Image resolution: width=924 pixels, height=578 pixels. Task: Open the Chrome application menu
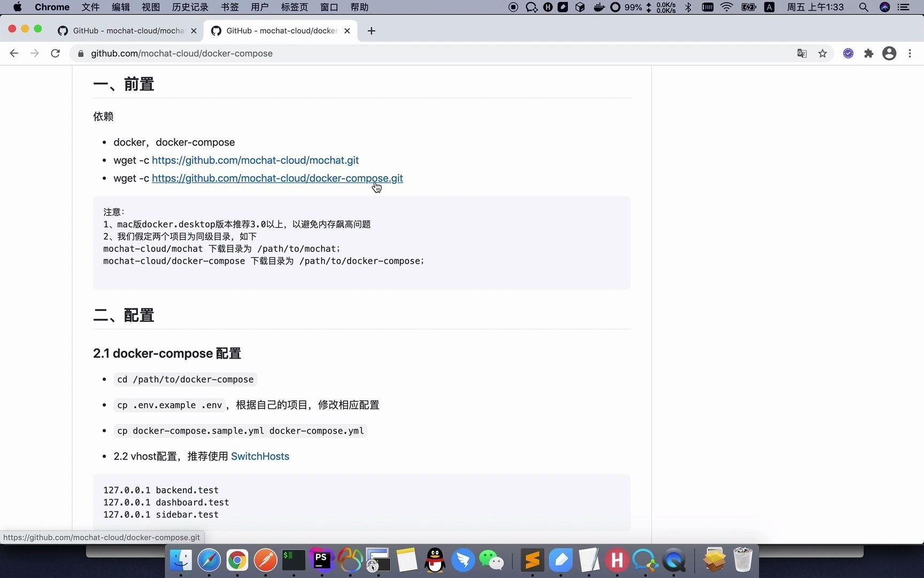pyautogui.click(x=52, y=7)
